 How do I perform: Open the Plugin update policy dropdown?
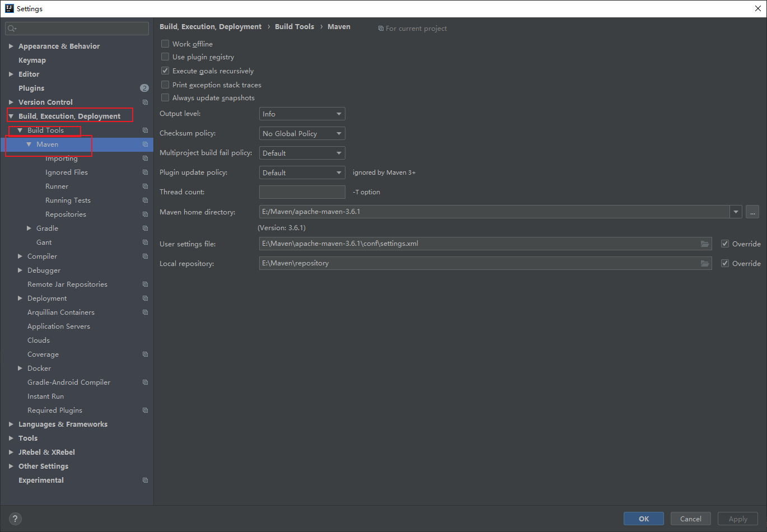pyautogui.click(x=302, y=172)
